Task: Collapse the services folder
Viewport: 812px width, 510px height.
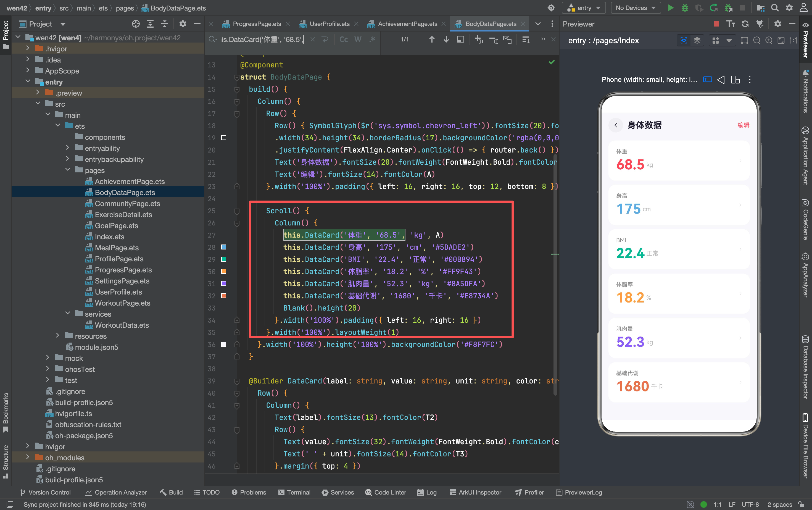Action: tap(67, 314)
